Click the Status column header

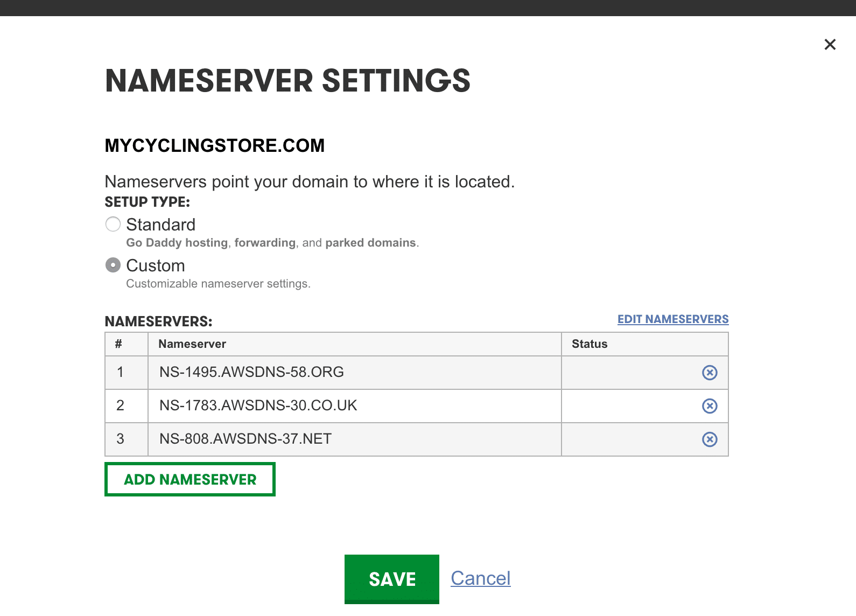pos(590,344)
